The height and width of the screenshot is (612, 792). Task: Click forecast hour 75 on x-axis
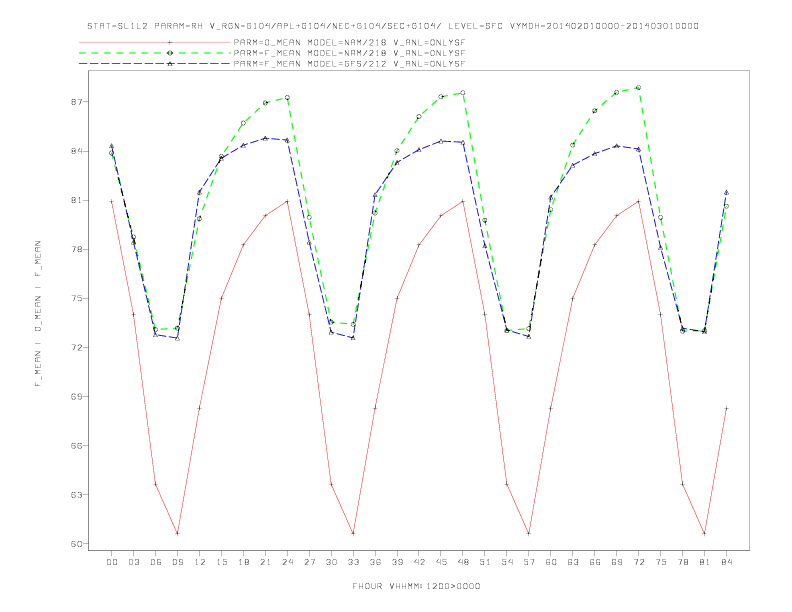(661, 562)
